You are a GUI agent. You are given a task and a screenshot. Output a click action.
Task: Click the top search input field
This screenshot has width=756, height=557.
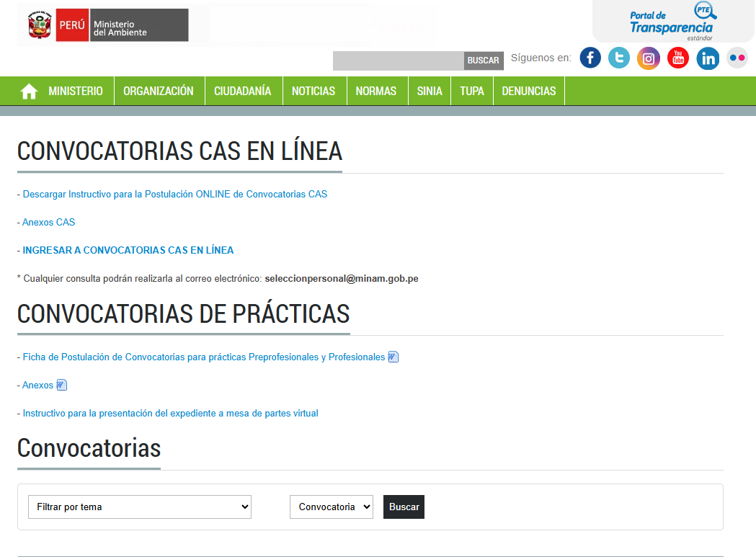tap(398, 61)
